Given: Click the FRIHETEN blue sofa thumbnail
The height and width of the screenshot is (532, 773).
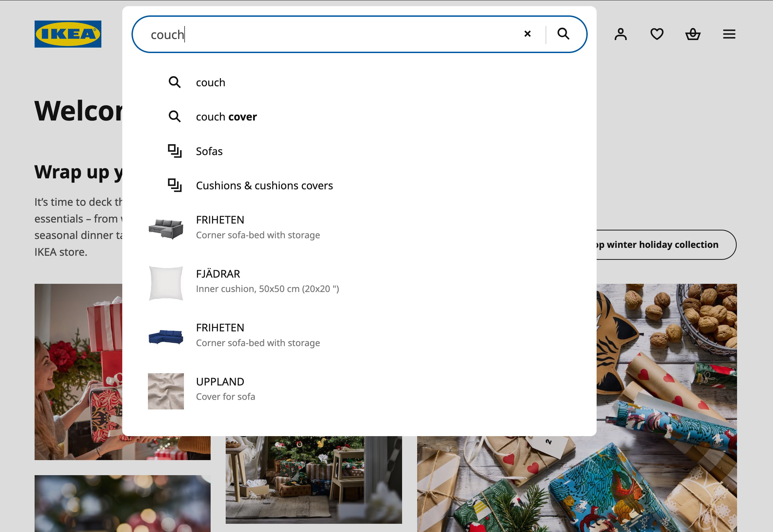Looking at the screenshot, I should 166,335.
